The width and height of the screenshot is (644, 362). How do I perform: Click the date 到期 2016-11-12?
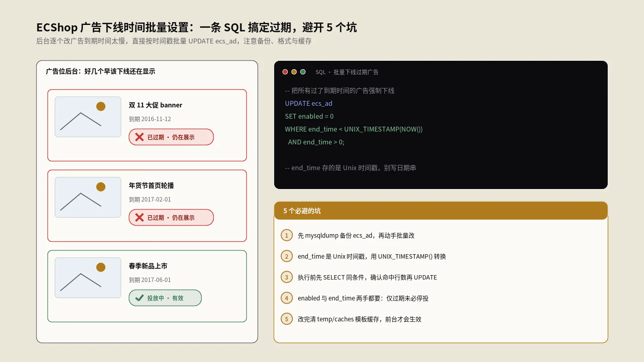(150, 119)
